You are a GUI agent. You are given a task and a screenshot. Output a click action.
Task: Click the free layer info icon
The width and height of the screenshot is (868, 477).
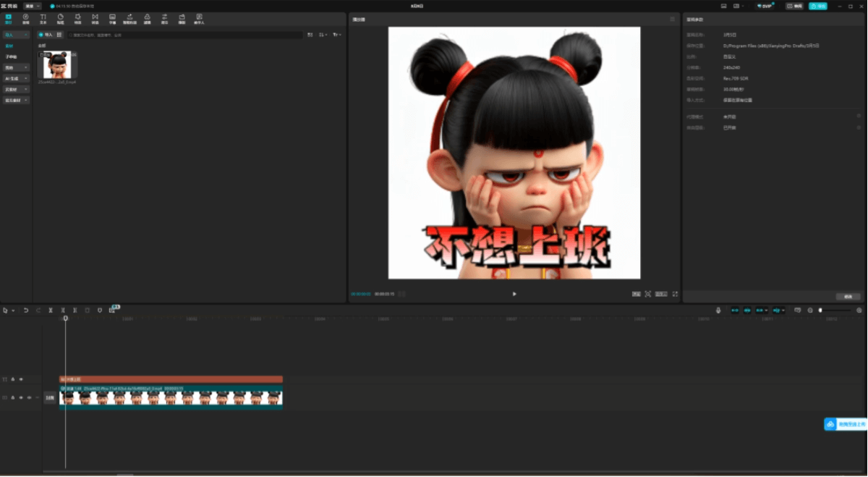859,127
